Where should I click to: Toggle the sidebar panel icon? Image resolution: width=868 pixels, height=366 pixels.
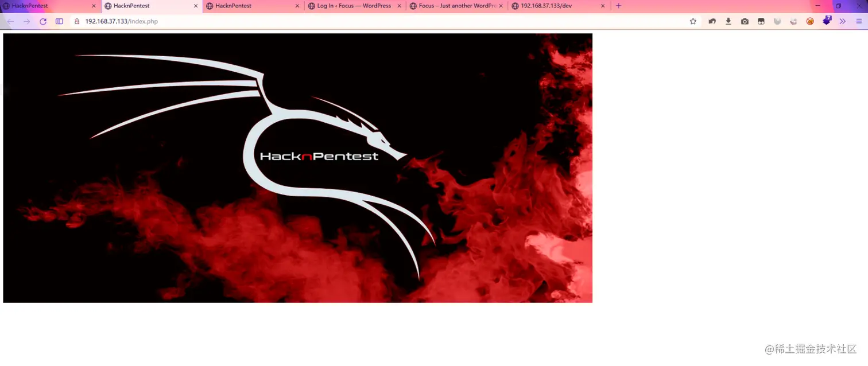coord(59,21)
